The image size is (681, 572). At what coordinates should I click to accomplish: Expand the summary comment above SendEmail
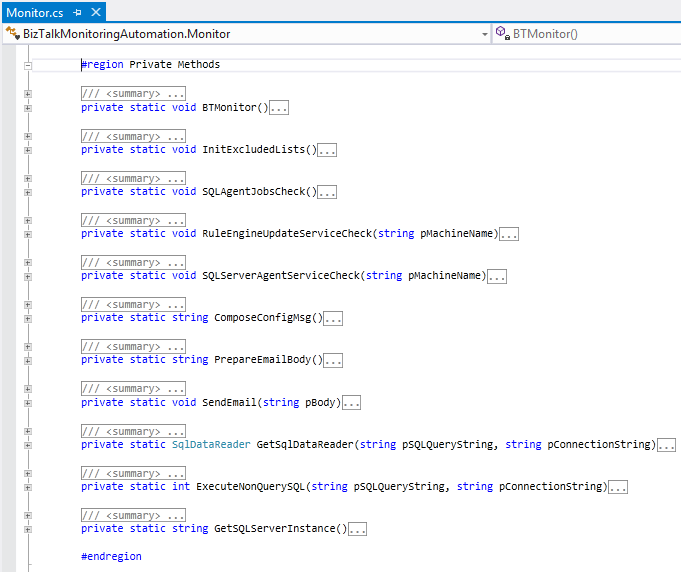tap(28, 389)
